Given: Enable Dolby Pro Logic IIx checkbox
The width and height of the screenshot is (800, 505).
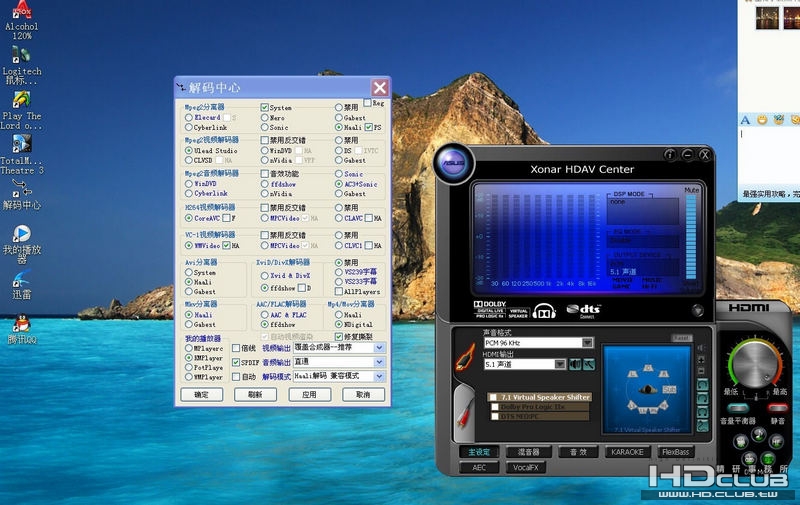Looking at the screenshot, I should (494, 407).
